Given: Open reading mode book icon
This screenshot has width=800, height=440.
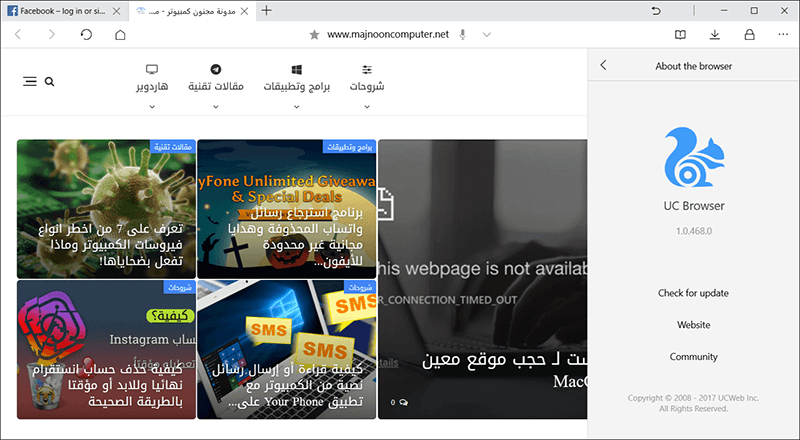Looking at the screenshot, I should tap(680, 34).
